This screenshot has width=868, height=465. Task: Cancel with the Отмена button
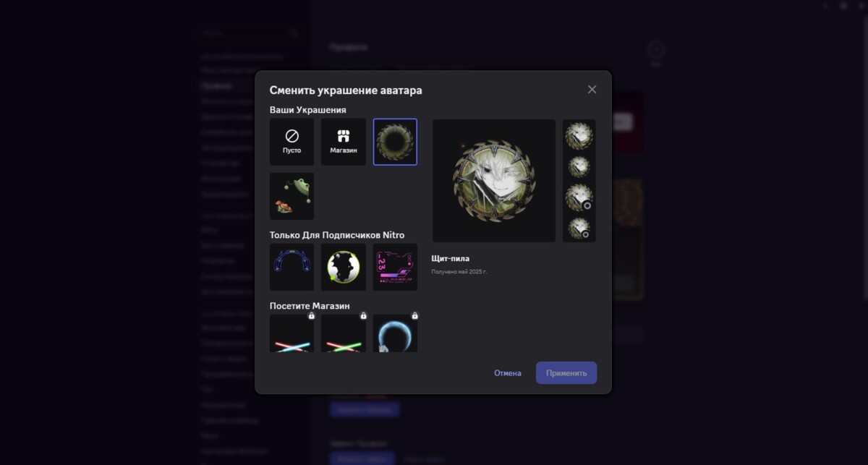tap(508, 373)
